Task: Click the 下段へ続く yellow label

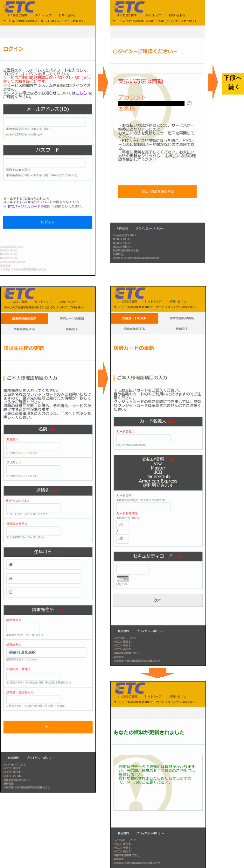Action: [x=233, y=82]
